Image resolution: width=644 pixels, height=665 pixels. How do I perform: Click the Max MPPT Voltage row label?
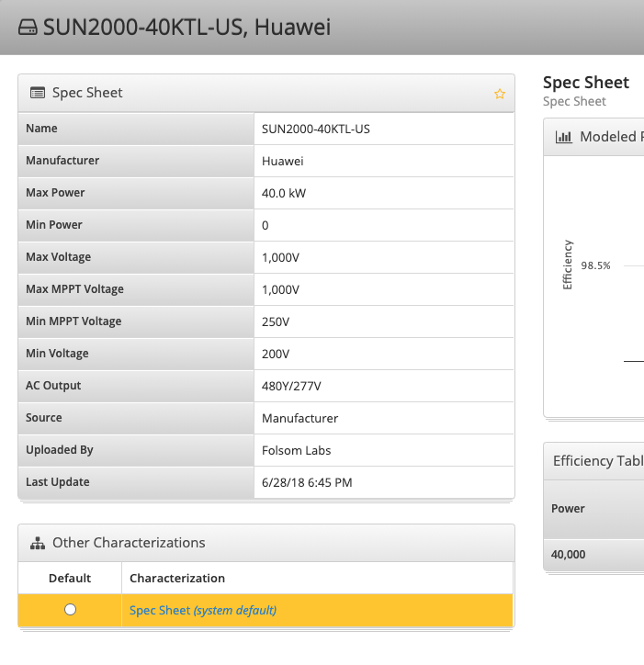74,289
